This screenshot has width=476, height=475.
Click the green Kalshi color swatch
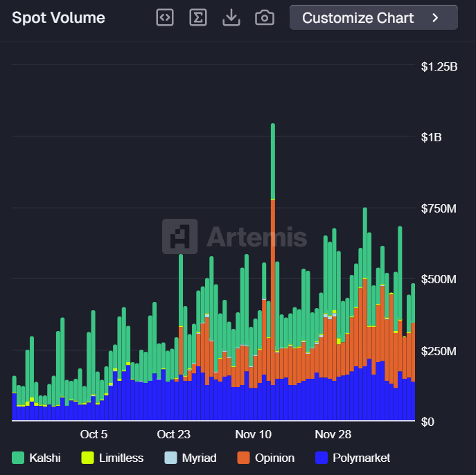point(18,458)
